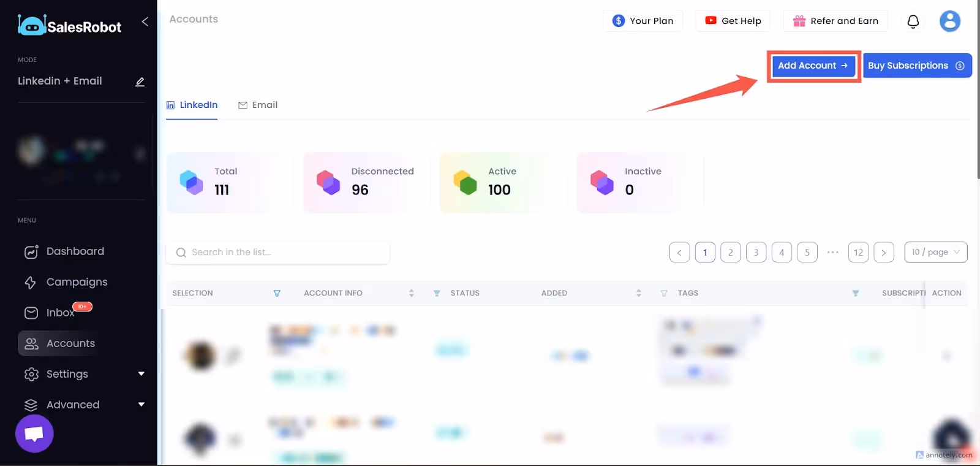Viewport: 980px width, 466px height.
Task: Jump ahead with the pagination ellipsis
Action: (833, 253)
